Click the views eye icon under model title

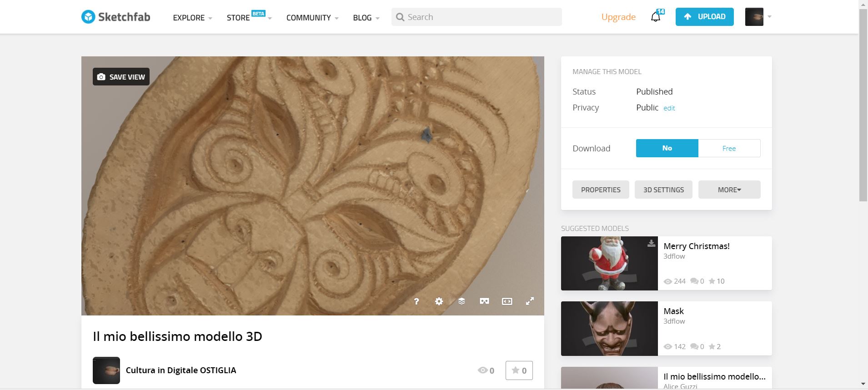482,370
